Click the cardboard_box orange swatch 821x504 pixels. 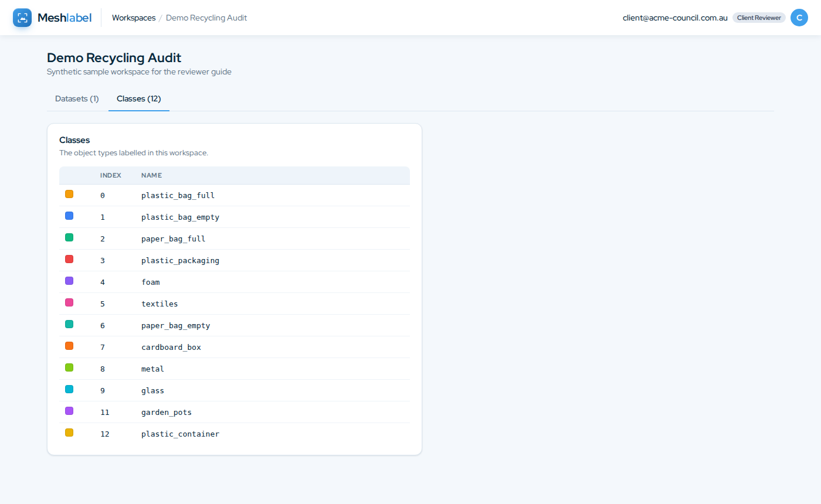[69, 346]
